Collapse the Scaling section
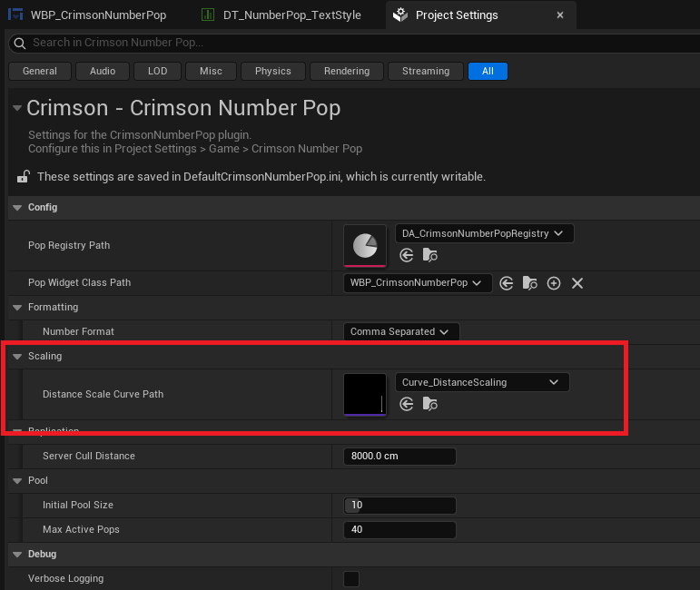700x590 pixels. pyautogui.click(x=17, y=357)
